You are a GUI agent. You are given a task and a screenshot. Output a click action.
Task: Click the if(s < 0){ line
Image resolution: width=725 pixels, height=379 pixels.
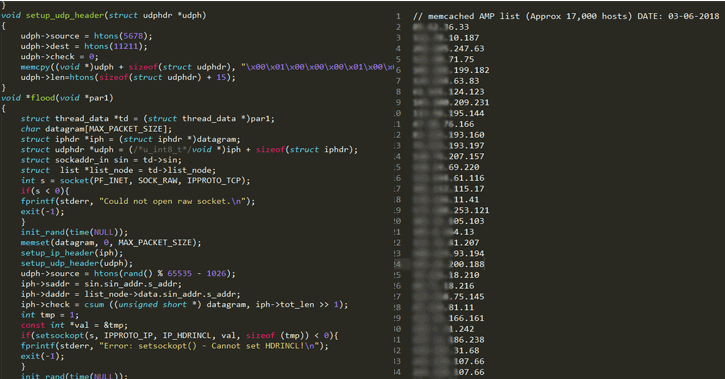(45, 190)
